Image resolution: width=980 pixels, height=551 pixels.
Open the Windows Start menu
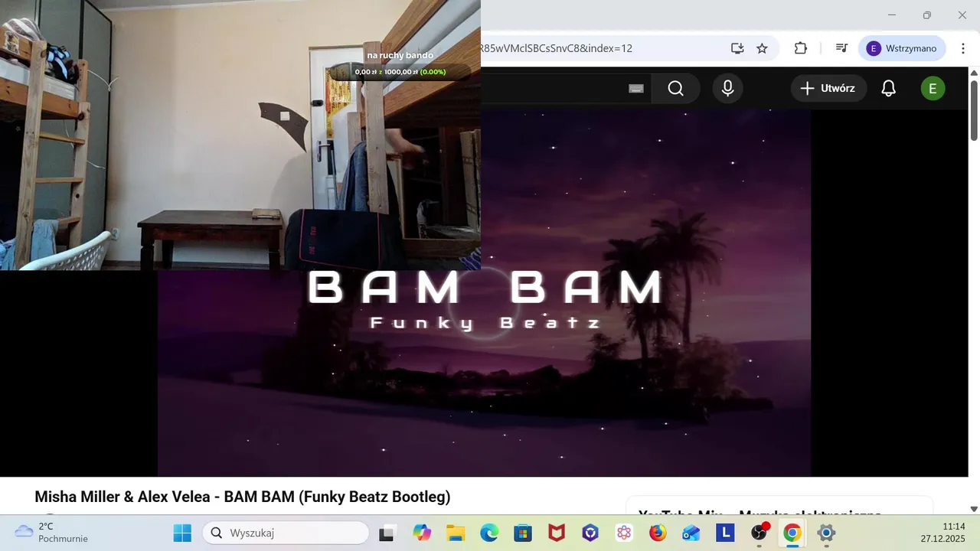[x=182, y=533]
